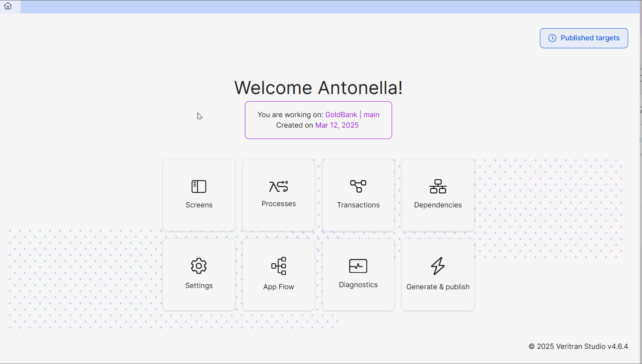Select the Screens tile label

(x=199, y=205)
